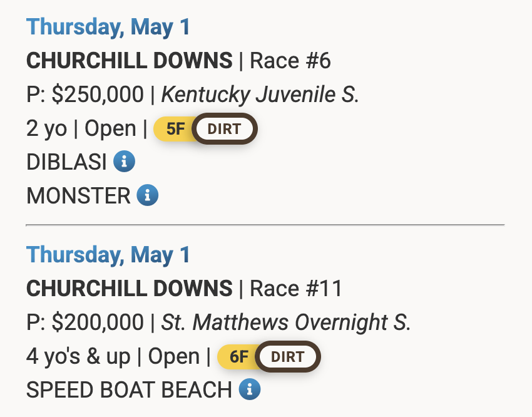The height and width of the screenshot is (417, 532).
Task: Click the 5F distance badge
Action: 175,129
